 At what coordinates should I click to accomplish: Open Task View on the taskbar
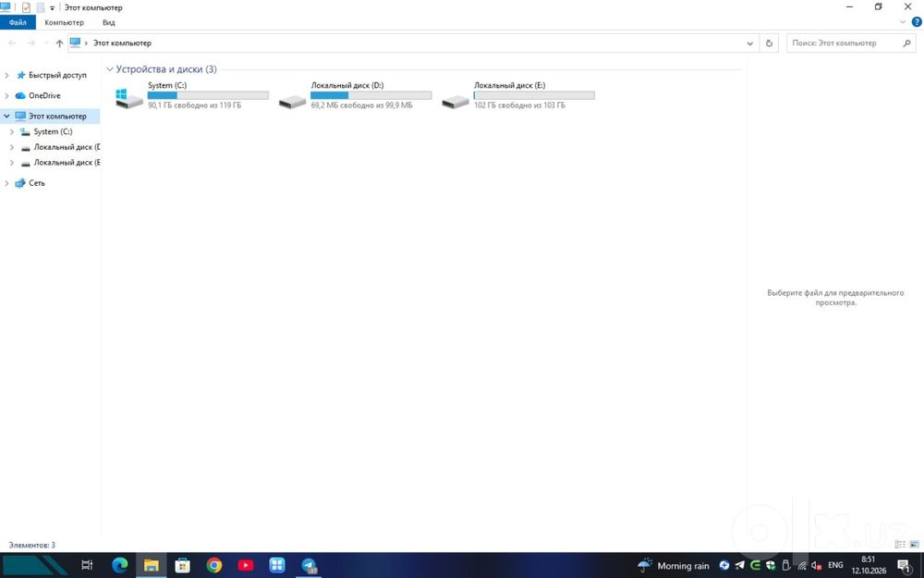click(87, 565)
